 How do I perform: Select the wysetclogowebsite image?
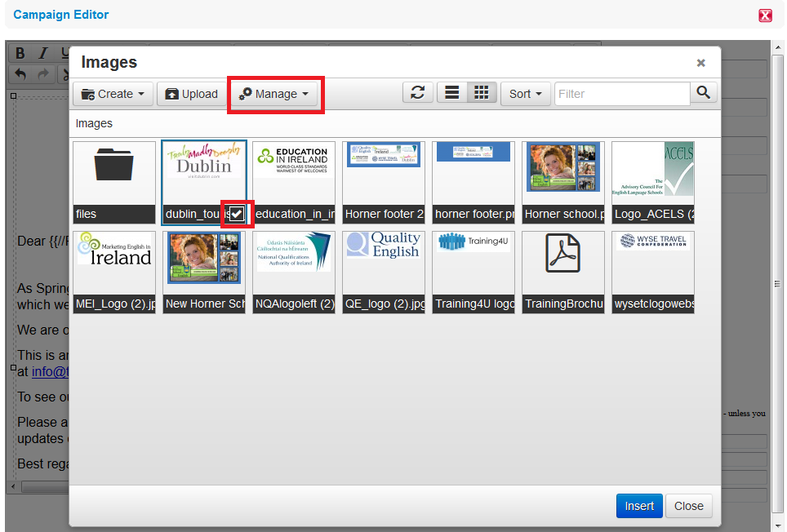[653, 273]
